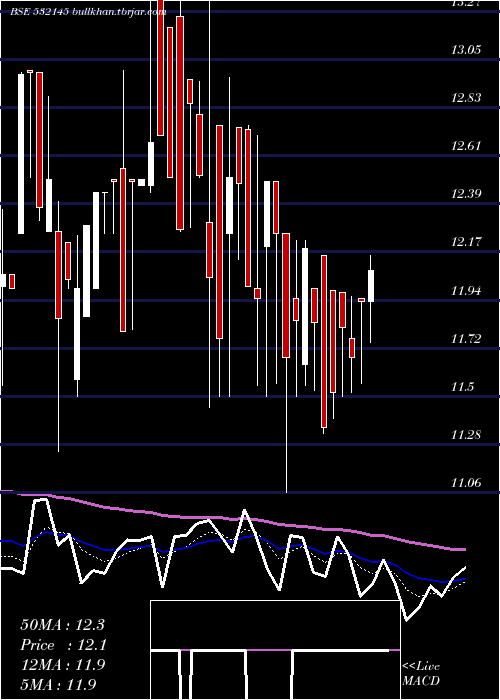Click the MACD indicator box
The height and width of the screenshot is (700, 500).
tap(275, 650)
